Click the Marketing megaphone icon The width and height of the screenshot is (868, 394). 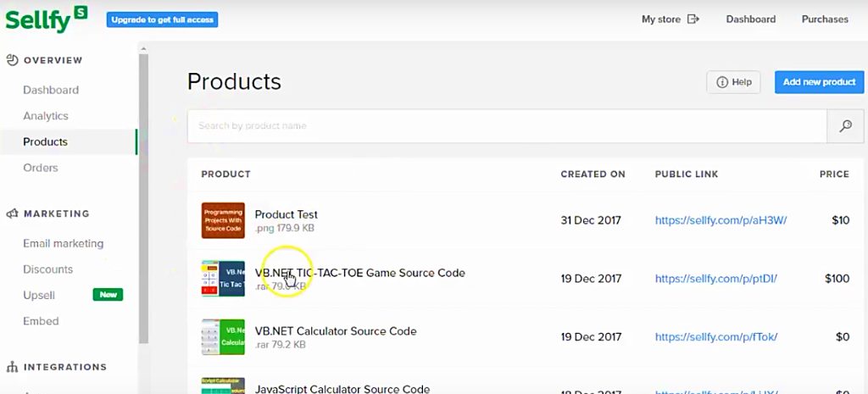click(12, 214)
